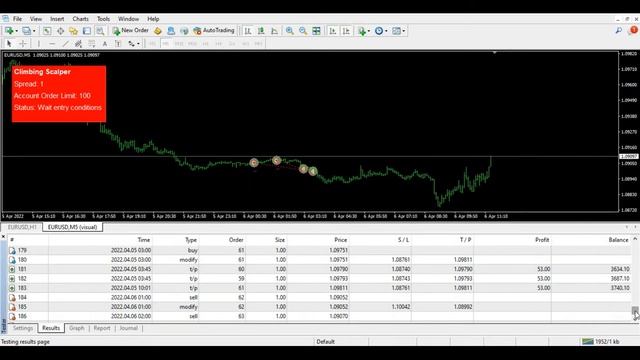Screen dimensions: 640x360
Task: Switch chart to bar chart type
Action: click(x=248, y=31)
